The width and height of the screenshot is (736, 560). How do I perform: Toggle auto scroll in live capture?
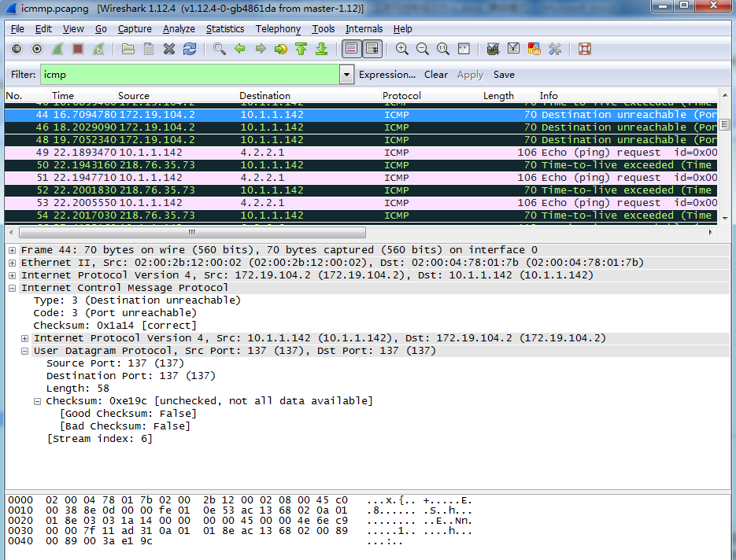(x=372, y=49)
